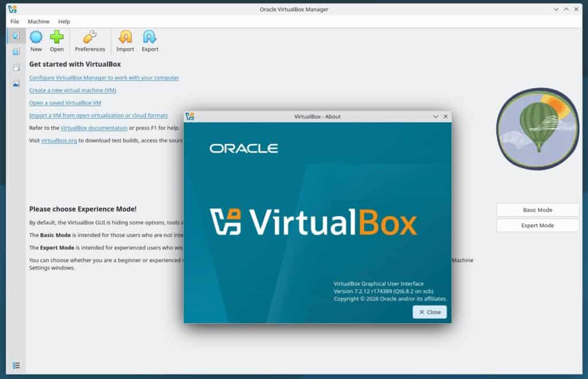The height and width of the screenshot is (379, 588).
Task: Click the 'Version 7.2.12 r174389' text
Action: (x=363, y=291)
